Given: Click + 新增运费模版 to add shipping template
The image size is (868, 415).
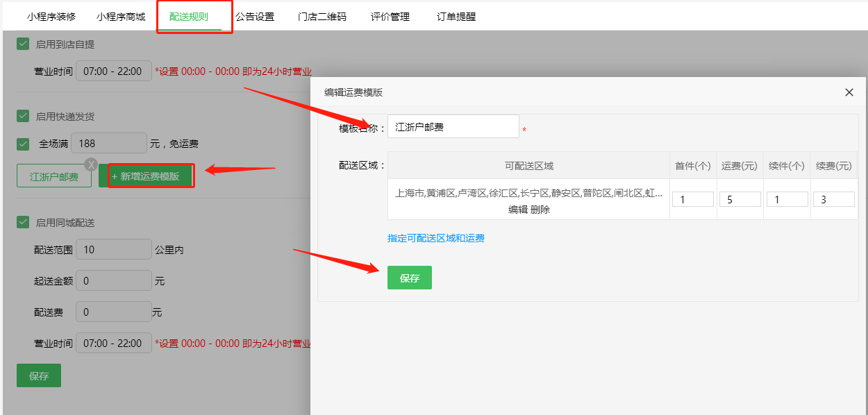Looking at the screenshot, I should 151,176.
